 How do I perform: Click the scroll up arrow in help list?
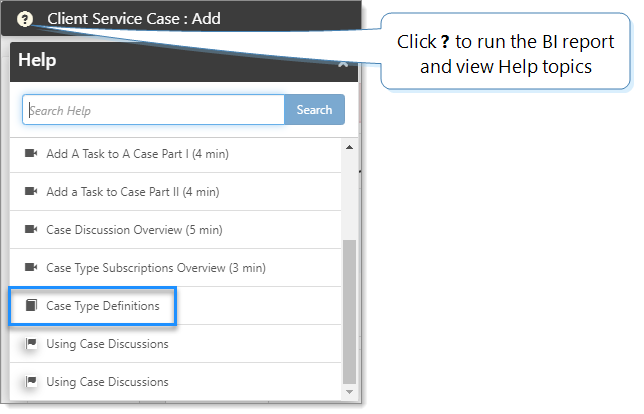tap(349, 146)
